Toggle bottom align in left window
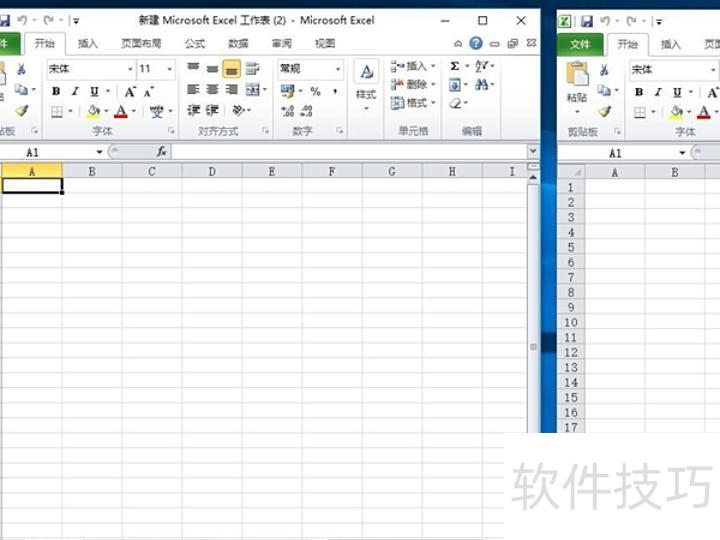This screenshot has height=540, width=720. click(231, 69)
